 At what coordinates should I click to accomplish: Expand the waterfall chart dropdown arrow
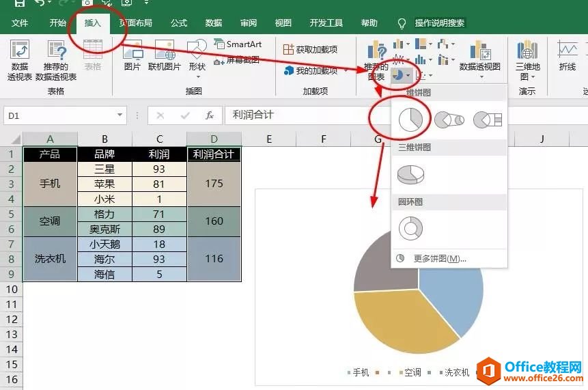click(x=453, y=44)
